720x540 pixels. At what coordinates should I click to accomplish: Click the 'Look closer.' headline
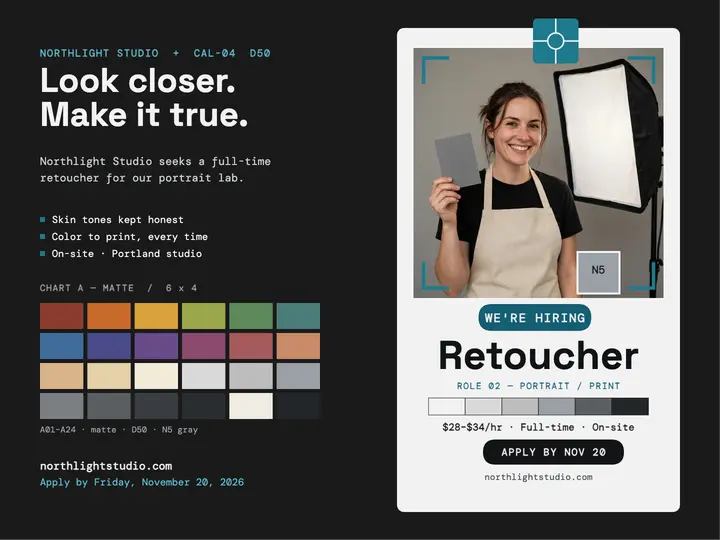coord(138,81)
